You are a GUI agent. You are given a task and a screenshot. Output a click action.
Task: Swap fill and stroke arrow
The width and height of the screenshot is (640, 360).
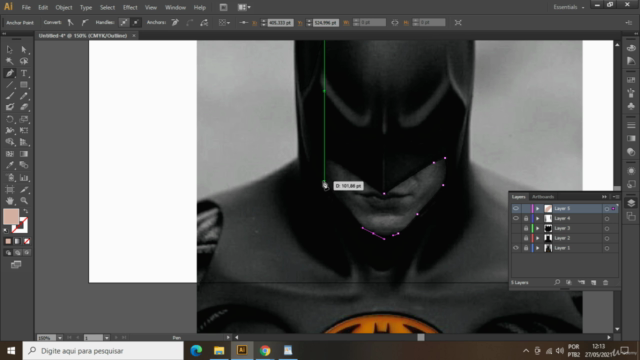coord(26,211)
